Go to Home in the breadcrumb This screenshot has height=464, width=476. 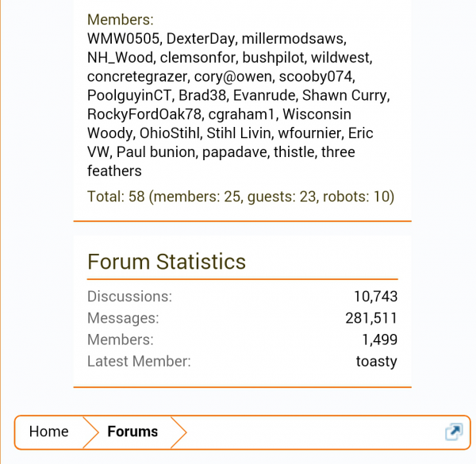pos(49,431)
